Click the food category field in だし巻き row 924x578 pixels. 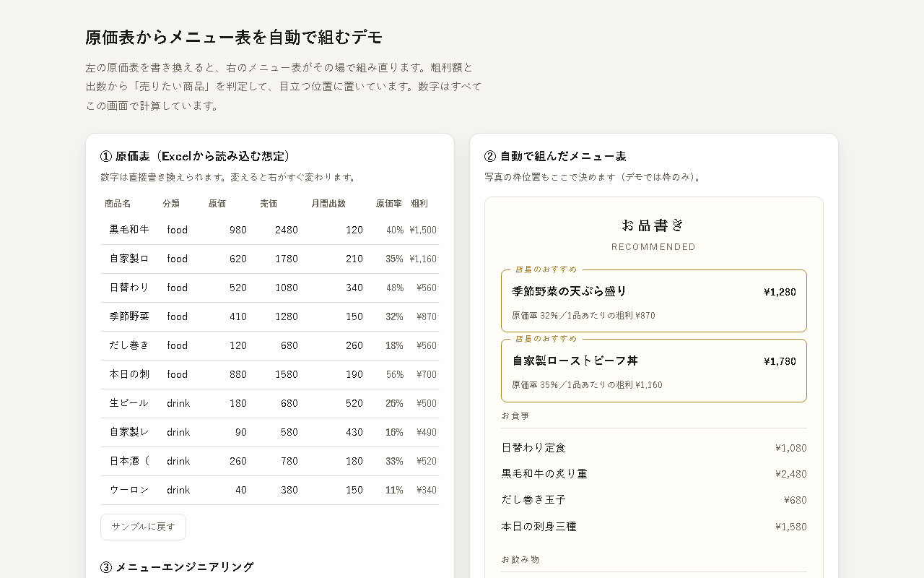tap(180, 345)
